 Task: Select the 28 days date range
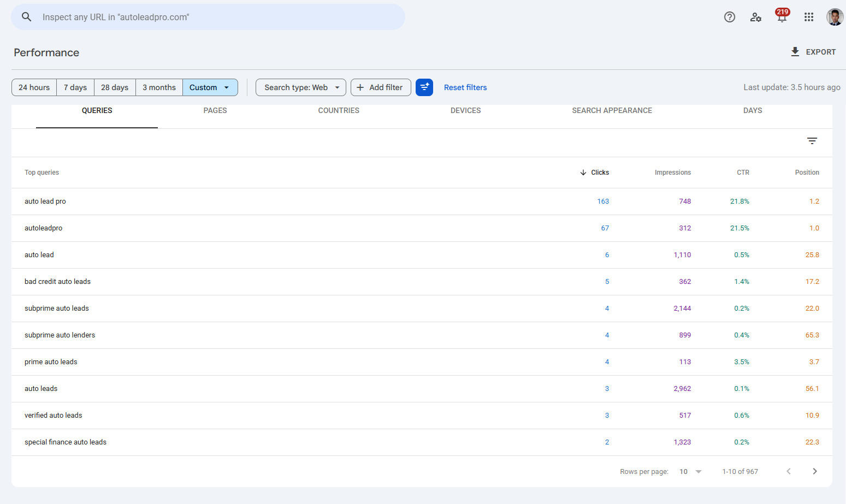[x=115, y=87]
